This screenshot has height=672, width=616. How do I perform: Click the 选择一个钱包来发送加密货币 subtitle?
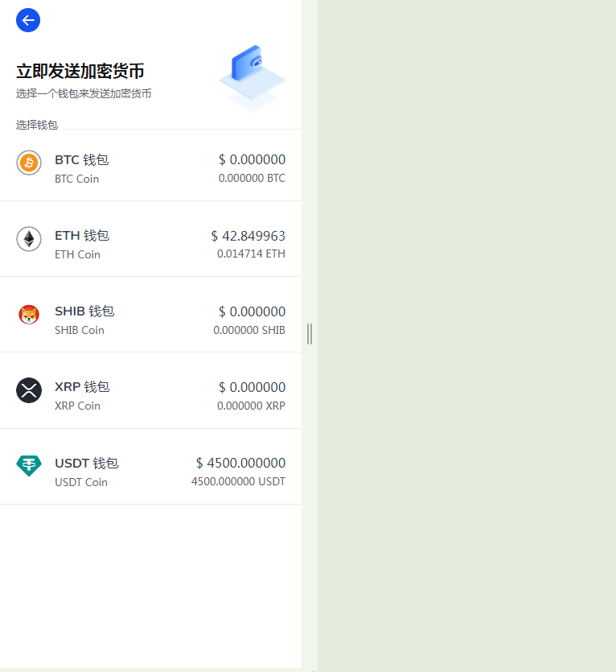(x=84, y=93)
